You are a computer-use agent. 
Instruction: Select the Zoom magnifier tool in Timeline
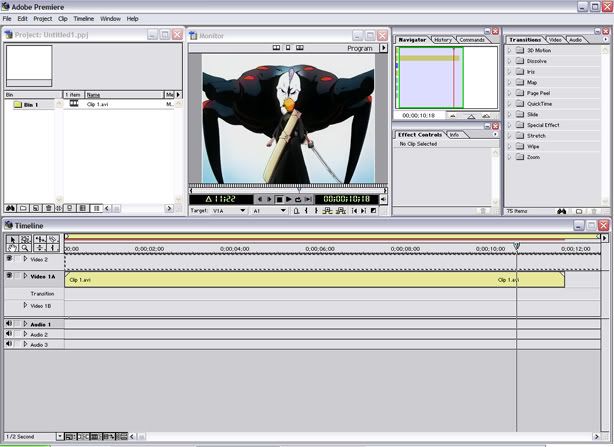(x=25, y=247)
